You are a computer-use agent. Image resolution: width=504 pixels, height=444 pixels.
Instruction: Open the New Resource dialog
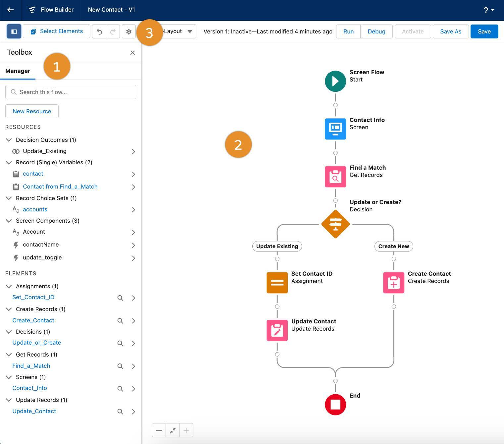pos(31,111)
